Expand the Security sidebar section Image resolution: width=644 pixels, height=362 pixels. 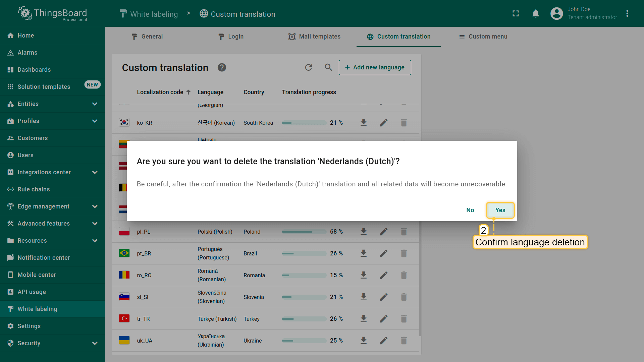(95, 343)
